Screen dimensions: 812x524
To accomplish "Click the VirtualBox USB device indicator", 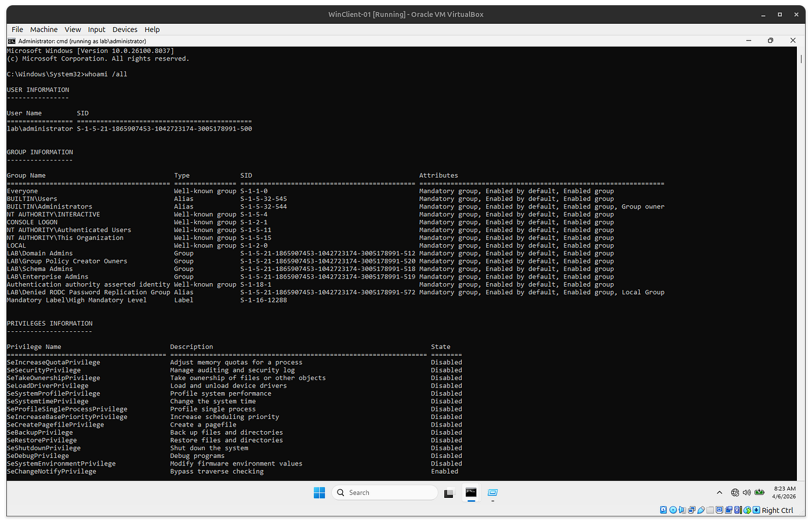I will point(701,510).
